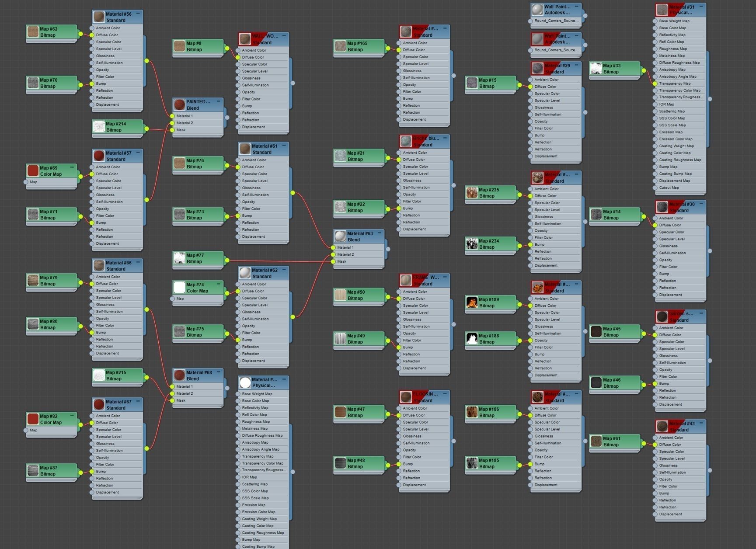
Task: Select the Map #235 bitmap thumbnail
Action: pos(472,193)
